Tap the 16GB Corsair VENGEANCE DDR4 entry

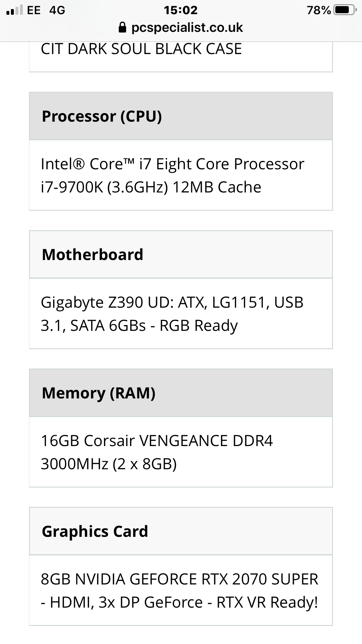click(x=181, y=452)
